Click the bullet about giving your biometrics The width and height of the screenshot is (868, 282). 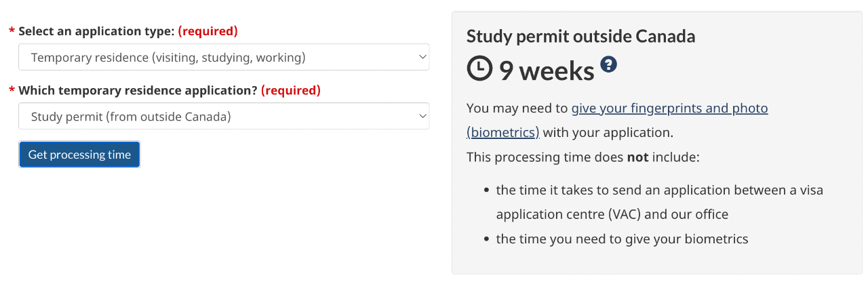[x=622, y=239]
